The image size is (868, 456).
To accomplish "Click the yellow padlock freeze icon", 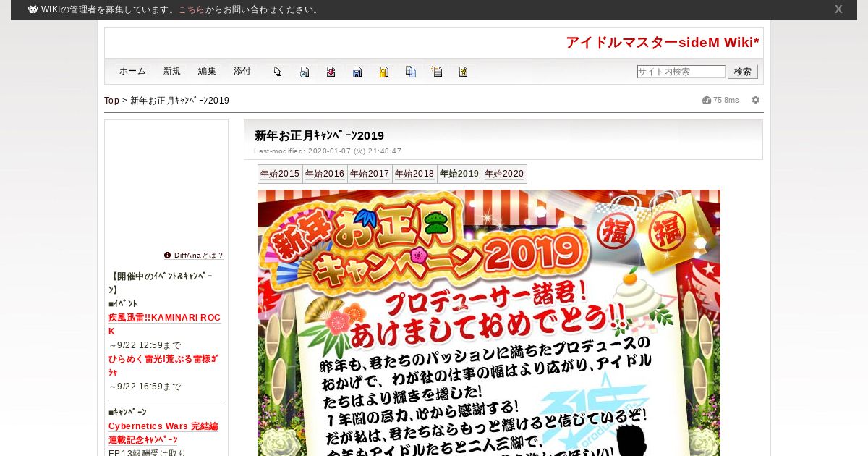I will tap(384, 72).
